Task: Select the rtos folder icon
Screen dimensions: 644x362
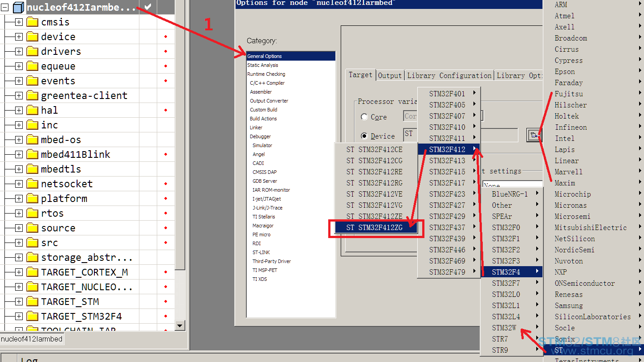Action: [32, 213]
